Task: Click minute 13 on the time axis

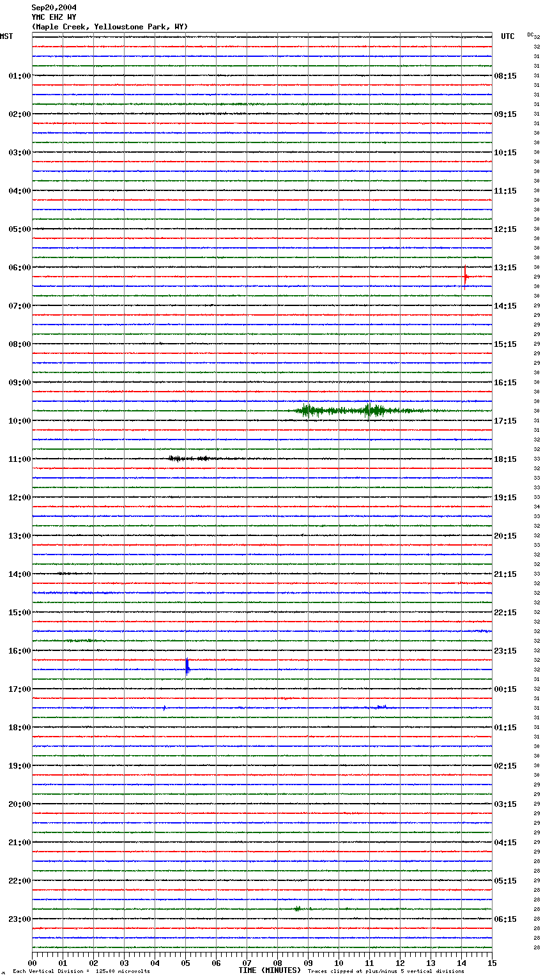Action: coord(431,963)
